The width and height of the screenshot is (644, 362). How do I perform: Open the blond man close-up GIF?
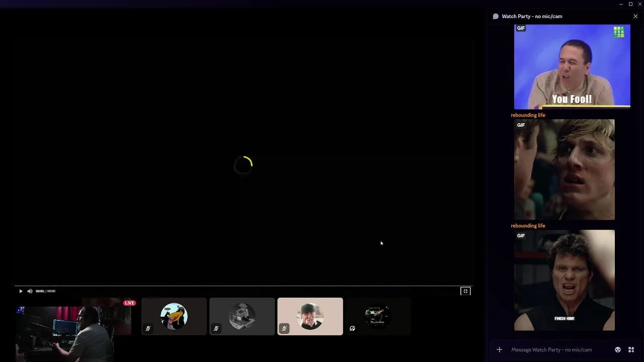click(x=565, y=169)
